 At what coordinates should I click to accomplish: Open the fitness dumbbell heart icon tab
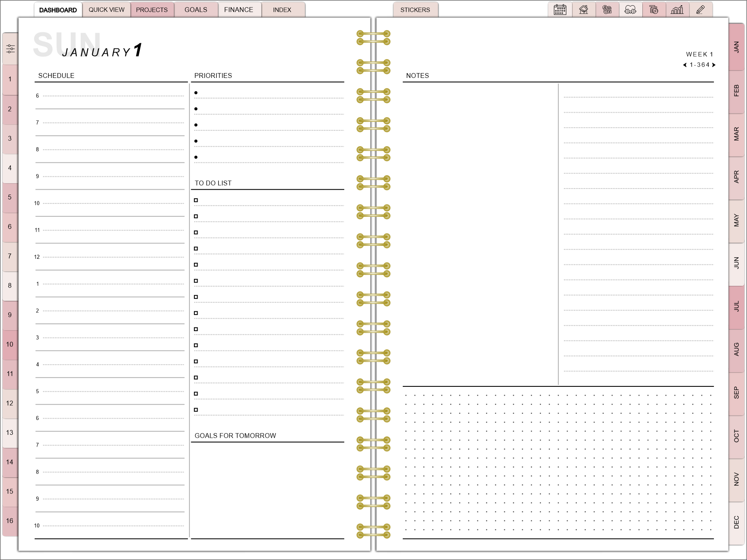coord(630,10)
